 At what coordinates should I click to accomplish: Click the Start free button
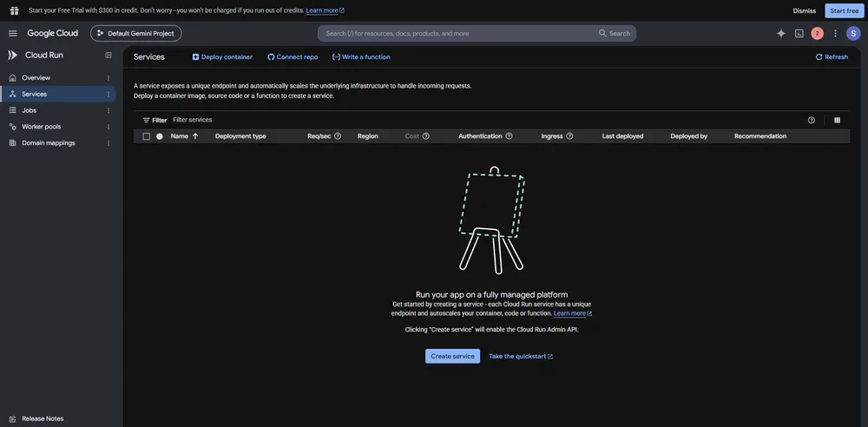(x=845, y=10)
